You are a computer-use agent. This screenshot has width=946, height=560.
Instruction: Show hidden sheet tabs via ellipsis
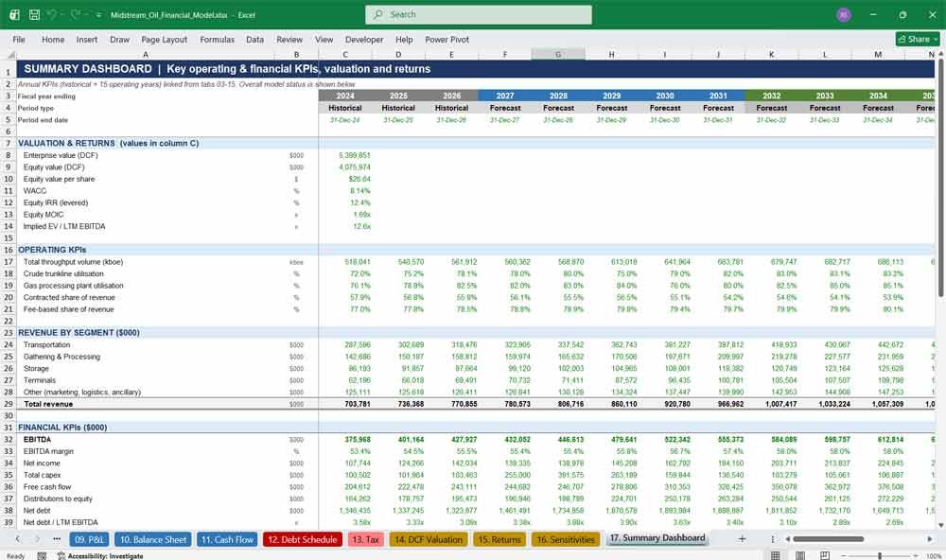pyautogui.click(x=57, y=539)
